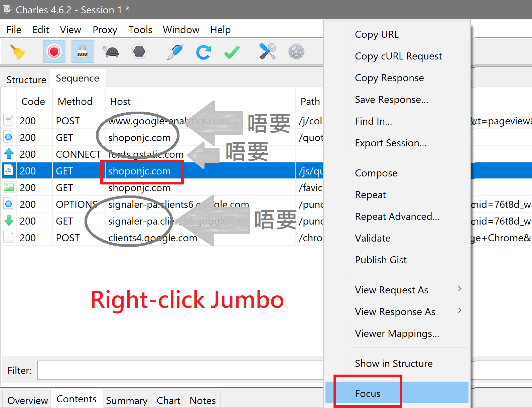
Task: Toggle breakpoints with the hexagon icon
Action: [139, 52]
